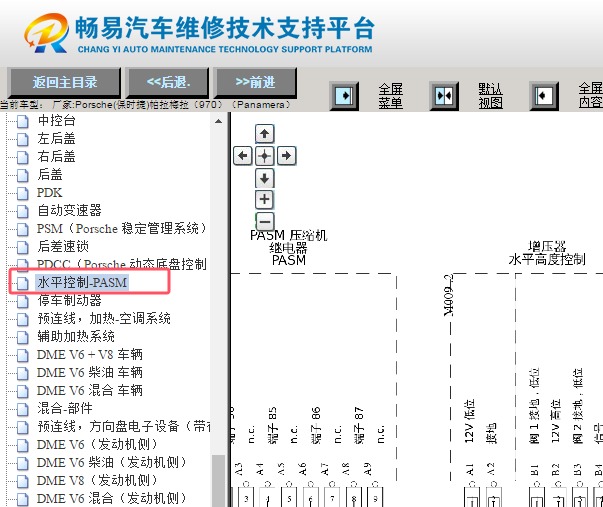Viewport: 603px width, 507px height.
Task: Click the 返回主目录 button
Action: pyautogui.click(x=64, y=82)
